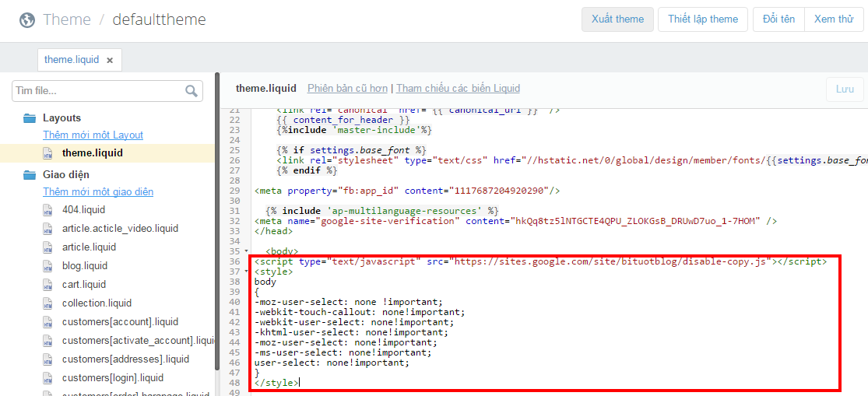Click the article.liquid file icon

[48, 247]
